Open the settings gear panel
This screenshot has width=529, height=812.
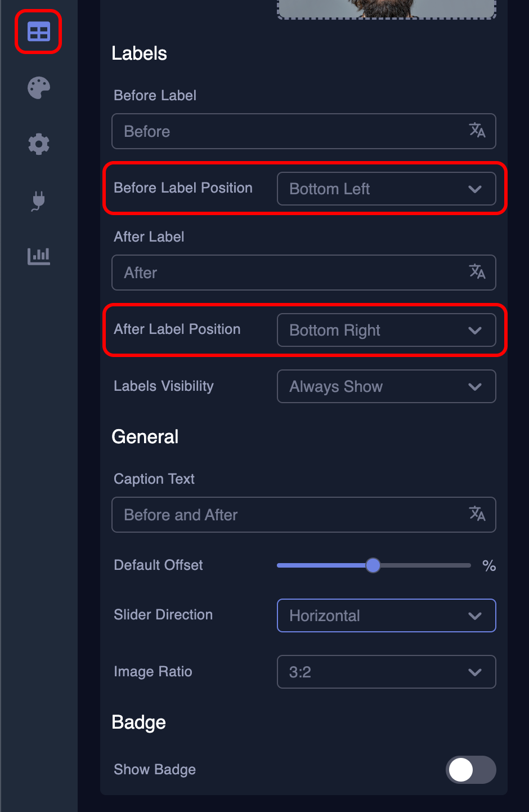38,144
